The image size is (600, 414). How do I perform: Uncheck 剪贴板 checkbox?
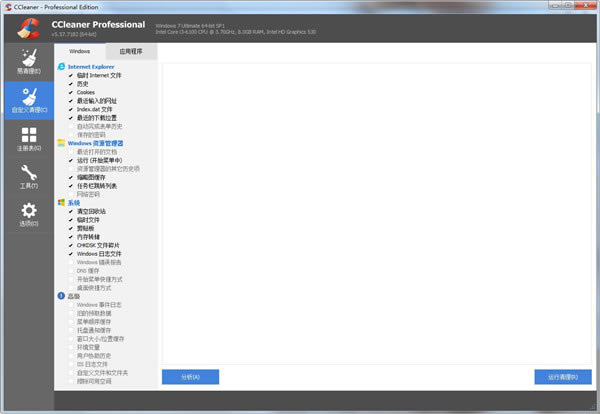click(x=71, y=228)
